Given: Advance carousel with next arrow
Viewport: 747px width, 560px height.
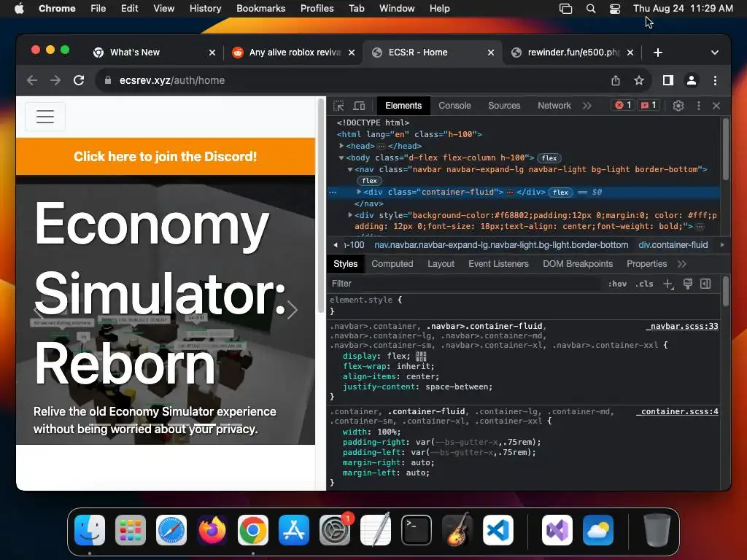Looking at the screenshot, I should coord(292,310).
